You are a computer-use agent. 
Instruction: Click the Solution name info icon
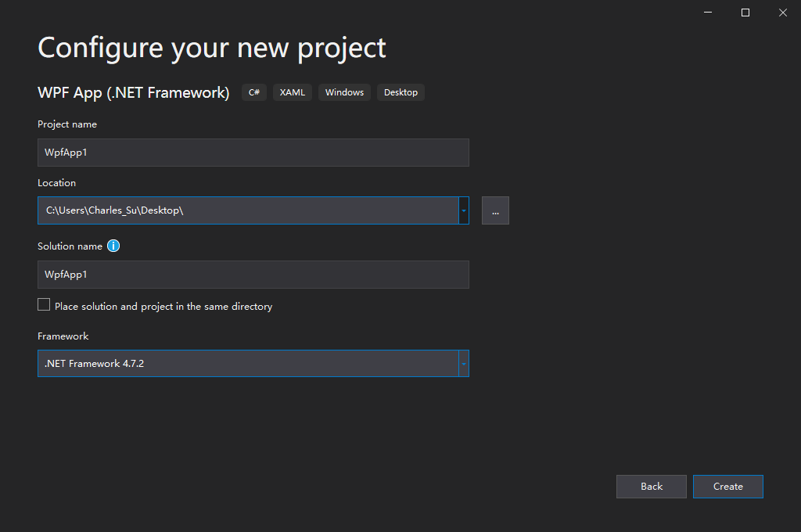[113, 246]
